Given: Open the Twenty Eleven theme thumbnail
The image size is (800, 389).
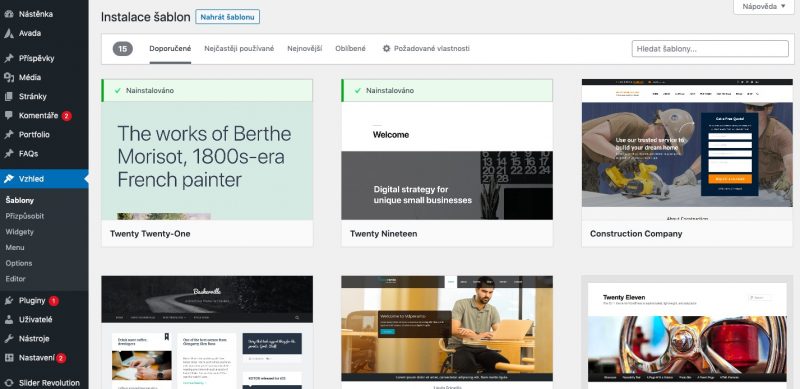Looking at the screenshot, I should point(687,332).
